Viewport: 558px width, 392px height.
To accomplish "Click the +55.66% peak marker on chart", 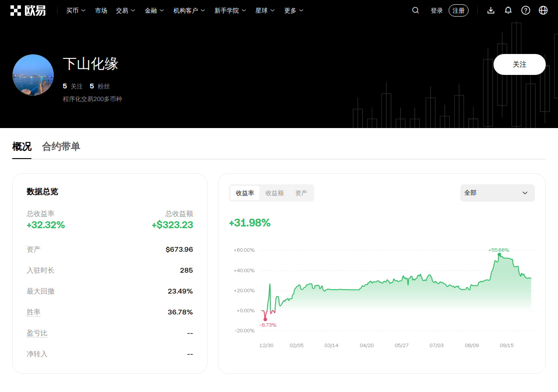I will (499, 254).
